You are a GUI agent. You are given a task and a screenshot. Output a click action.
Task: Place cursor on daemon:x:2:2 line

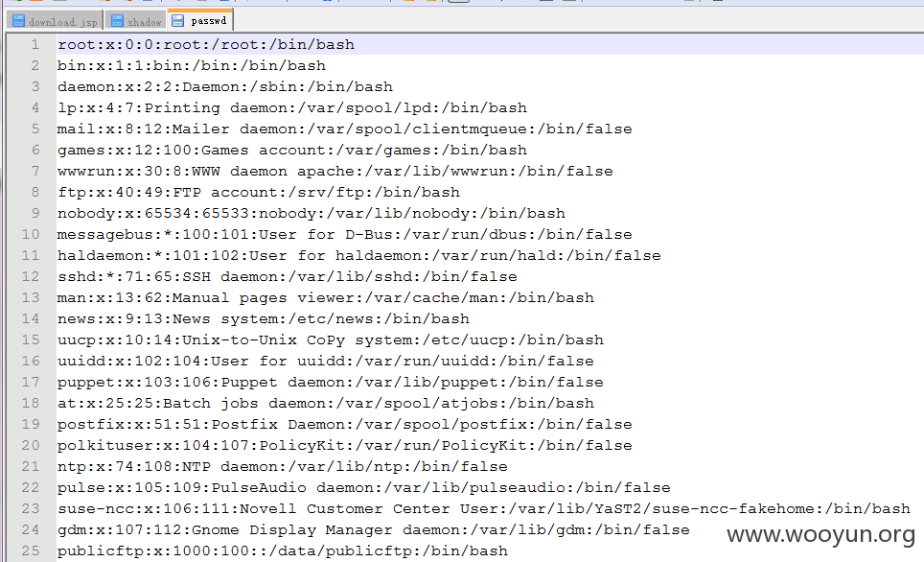coord(225,86)
